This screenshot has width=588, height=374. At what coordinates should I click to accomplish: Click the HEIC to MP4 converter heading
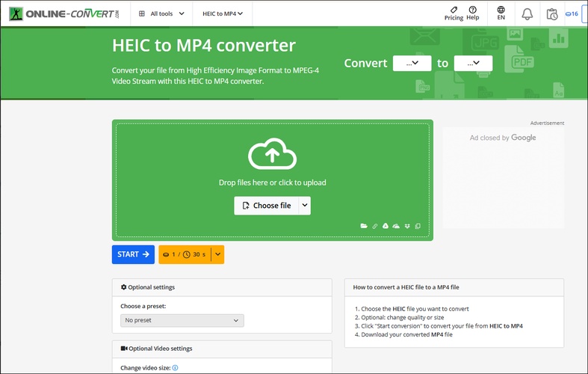[x=204, y=46]
